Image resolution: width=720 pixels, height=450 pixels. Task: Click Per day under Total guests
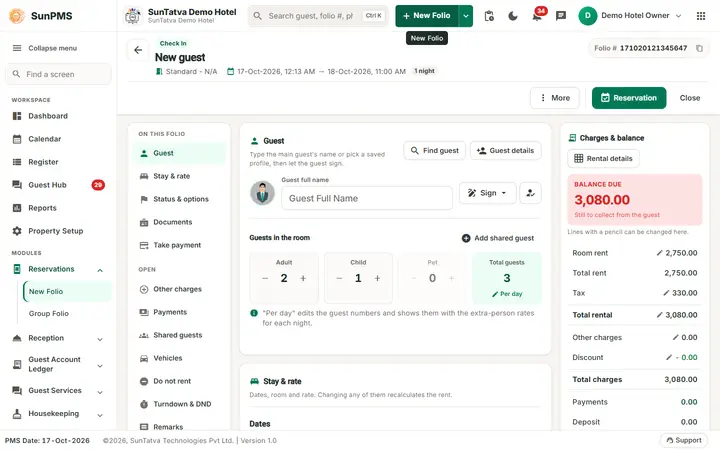coord(507,294)
